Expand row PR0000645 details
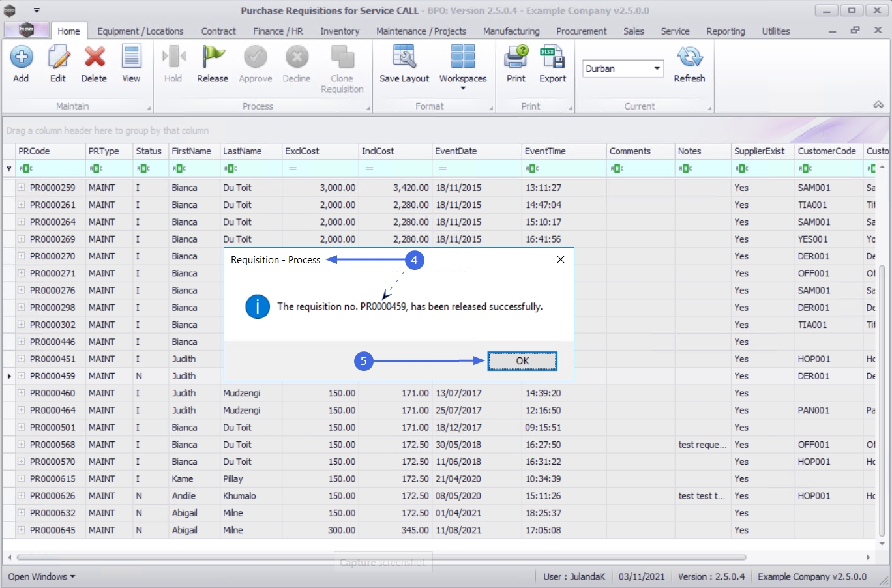This screenshot has height=588, width=892. pos(22,531)
